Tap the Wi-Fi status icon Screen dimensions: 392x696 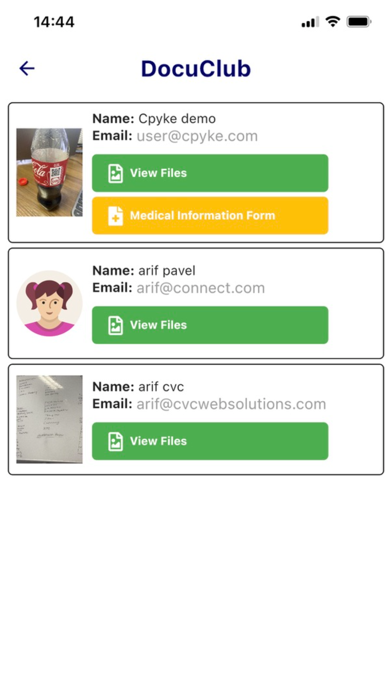coord(333,21)
